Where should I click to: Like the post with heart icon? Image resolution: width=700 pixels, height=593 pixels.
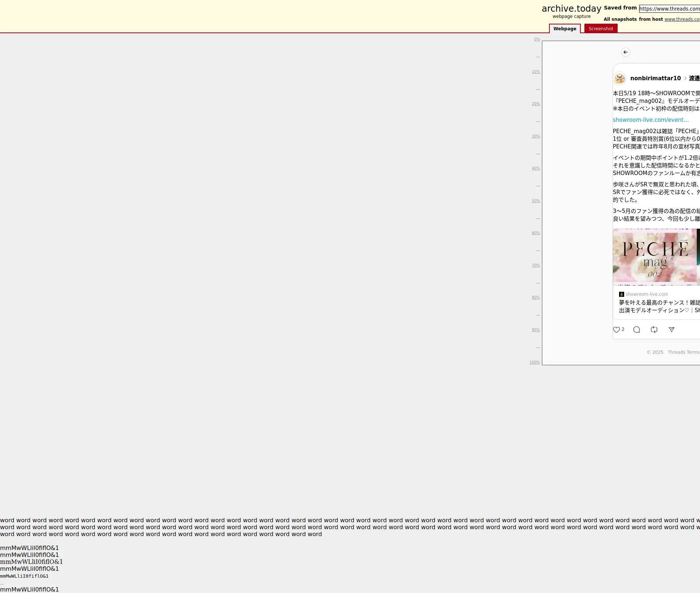pos(616,330)
